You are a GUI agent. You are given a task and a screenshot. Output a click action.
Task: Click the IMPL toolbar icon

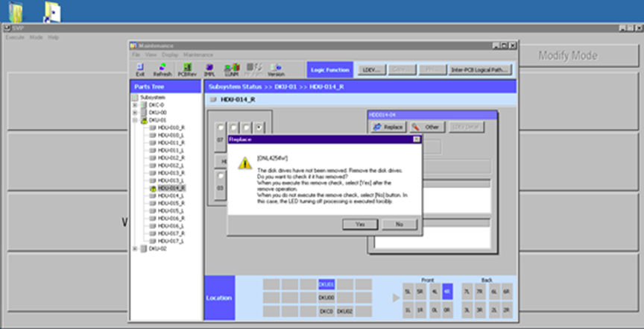(x=209, y=69)
